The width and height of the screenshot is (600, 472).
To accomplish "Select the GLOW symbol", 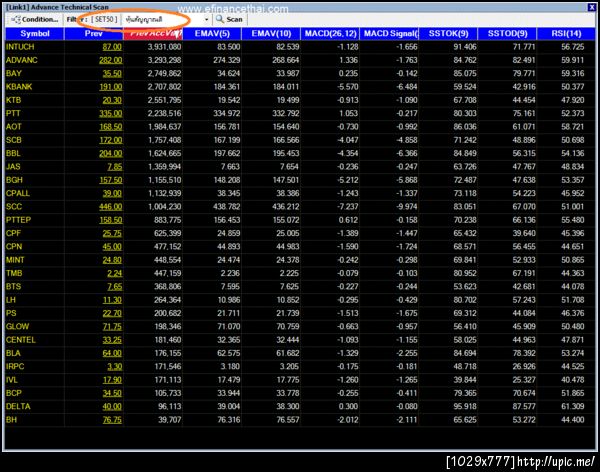I will (x=18, y=327).
